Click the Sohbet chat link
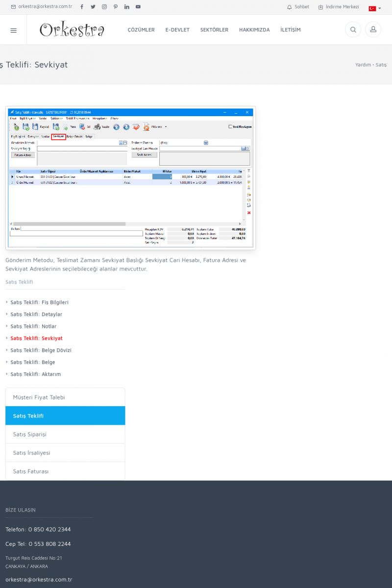The height and width of the screenshot is (588, 392). tap(298, 7)
